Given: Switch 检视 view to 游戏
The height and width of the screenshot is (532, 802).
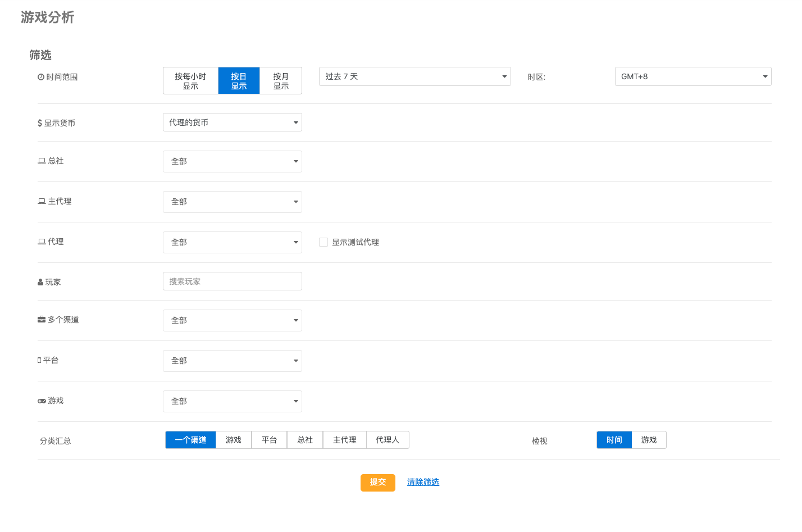Looking at the screenshot, I should 649,440.
